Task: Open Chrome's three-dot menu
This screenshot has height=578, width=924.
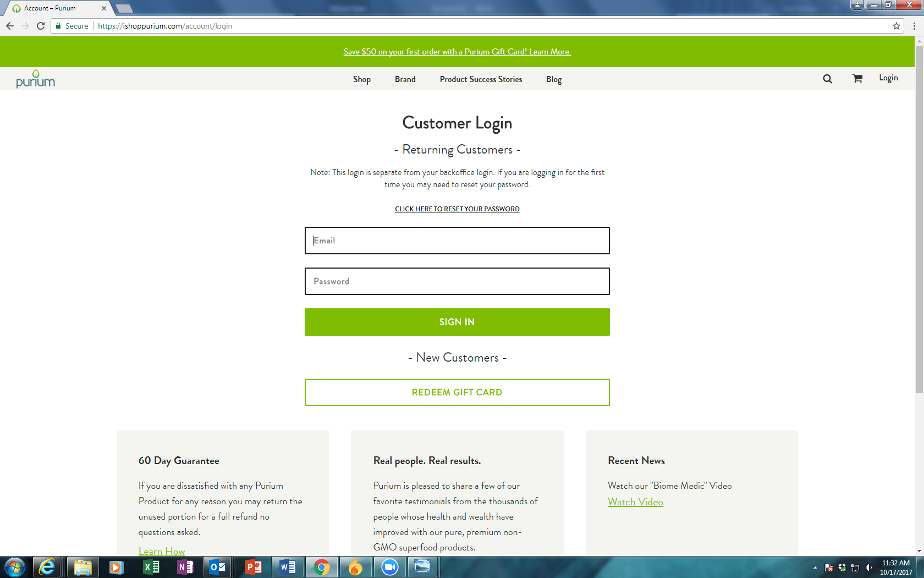Action: [x=914, y=26]
